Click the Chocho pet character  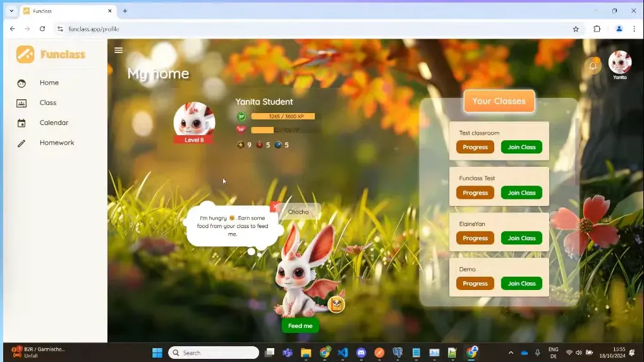click(306, 271)
